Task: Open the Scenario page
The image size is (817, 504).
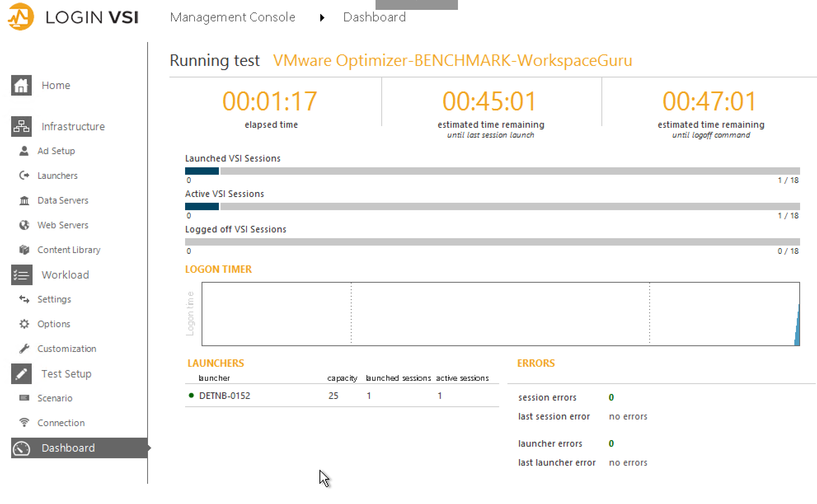Action: tap(55, 398)
